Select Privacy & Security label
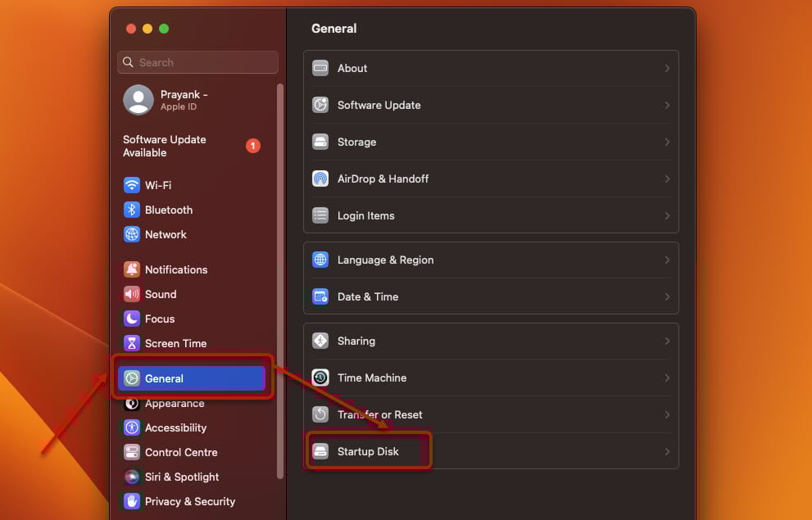Viewport: 812px width, 520px height. [x=190, y=501]
